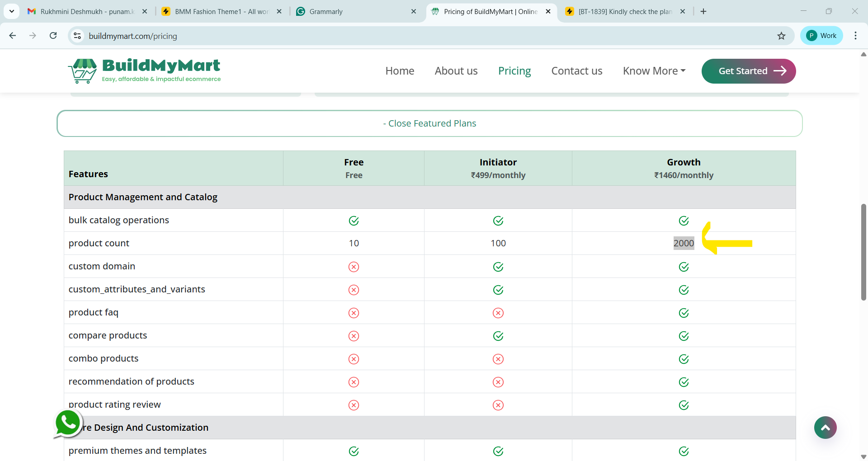
Task: Click the Growth plan column header
Action: [684, 168]
